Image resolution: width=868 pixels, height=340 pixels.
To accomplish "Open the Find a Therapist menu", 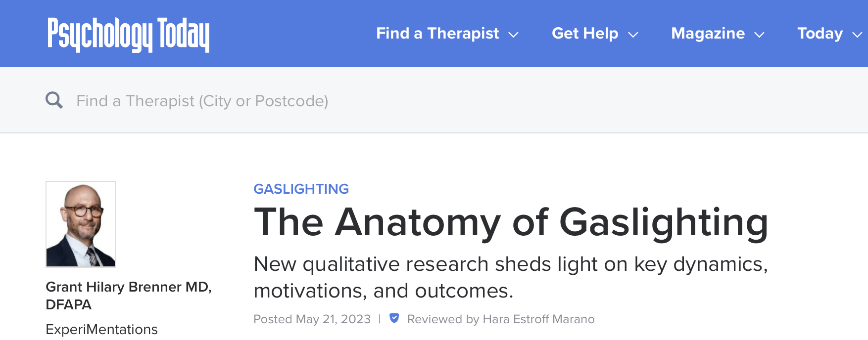I will [437, 34].
